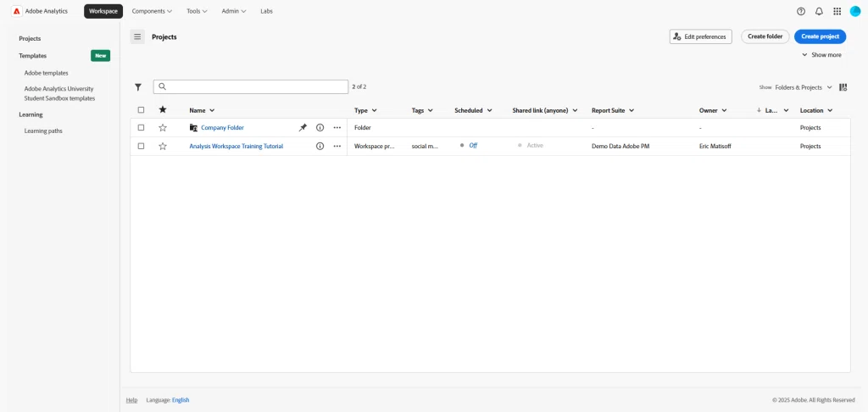The width and height of the screenshot is (868, 412).
Task: Check the Analysis Workspace Training Tutorial checkbox
Action: (x=141, y=146)
